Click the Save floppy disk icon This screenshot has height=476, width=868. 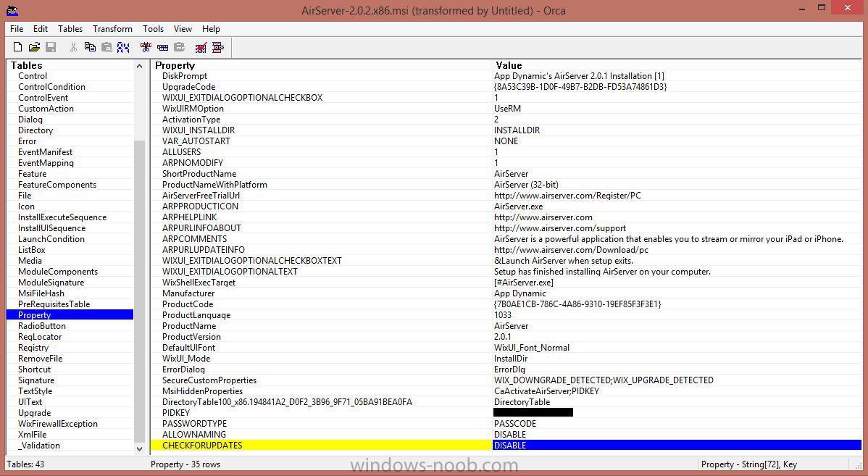pyautogui.click(x=51, y=47)
